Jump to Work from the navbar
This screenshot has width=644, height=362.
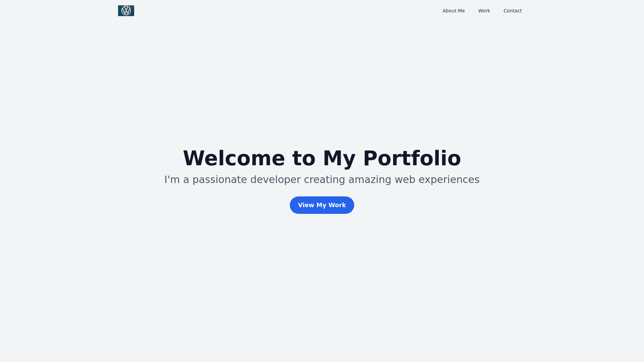tap(484, 11)
